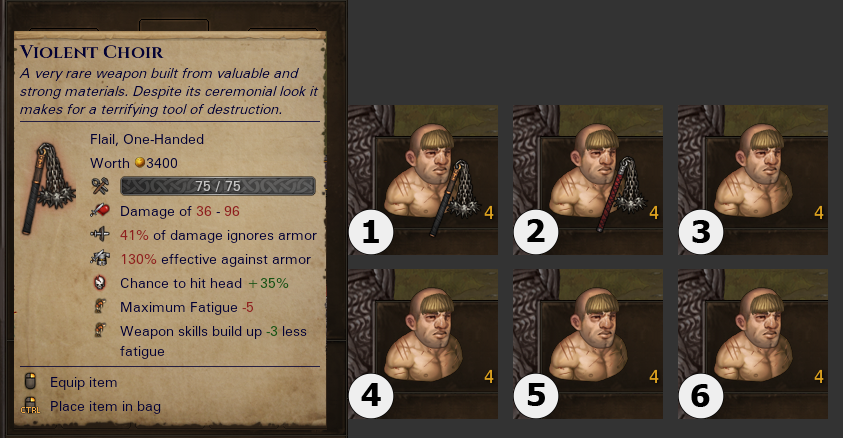This screenshot has width=843, height=438.
Task: Click the gold coin icon beside Worth
Action: click(140, 162)
